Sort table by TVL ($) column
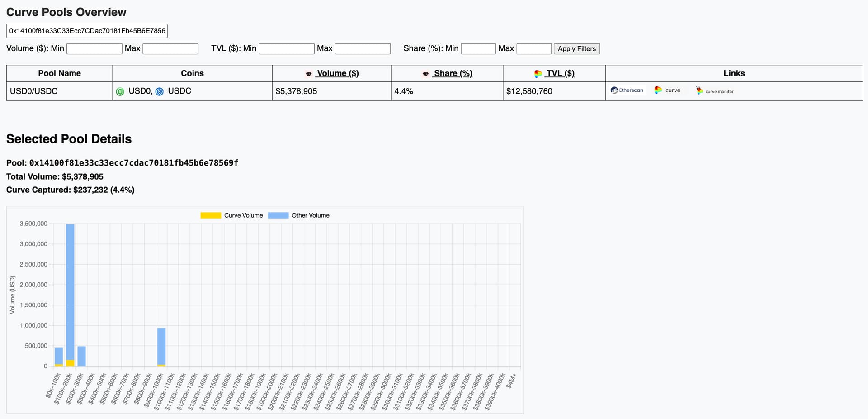Image resolution: width=868 pixels, height=419 pixels. pyautogui.click(x=560, y=73)
